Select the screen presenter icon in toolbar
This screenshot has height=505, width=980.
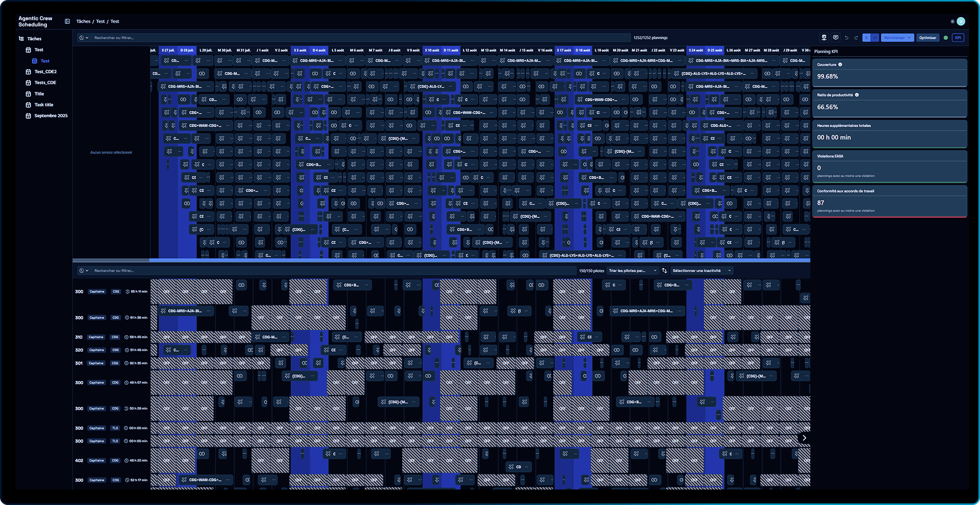point(824,37)
